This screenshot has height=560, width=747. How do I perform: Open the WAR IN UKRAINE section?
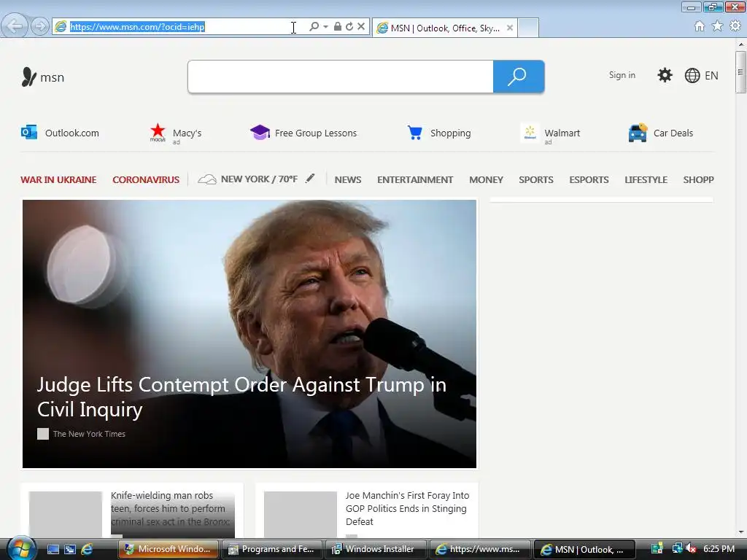click(58, 180)
